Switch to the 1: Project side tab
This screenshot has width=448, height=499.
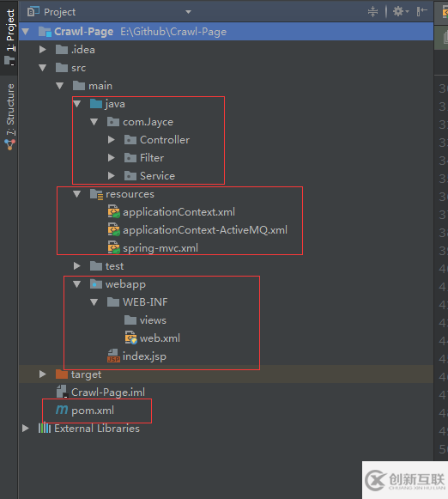point(9,38)
